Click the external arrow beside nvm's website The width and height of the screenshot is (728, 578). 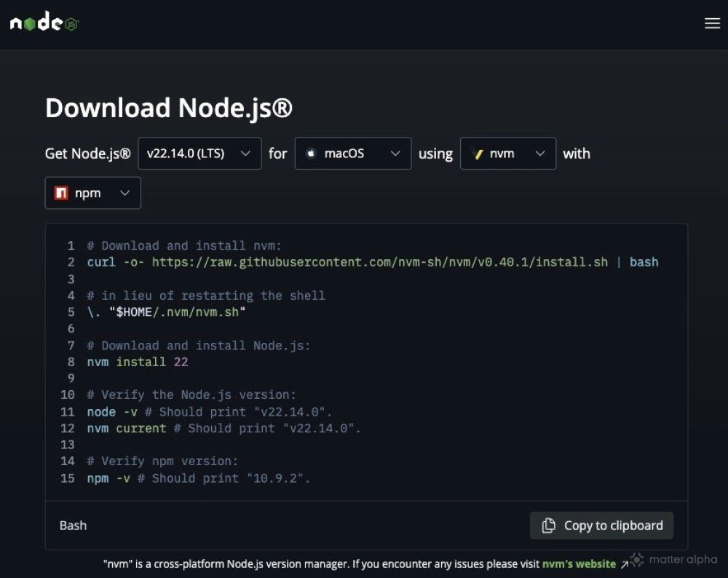coord(624,564)
